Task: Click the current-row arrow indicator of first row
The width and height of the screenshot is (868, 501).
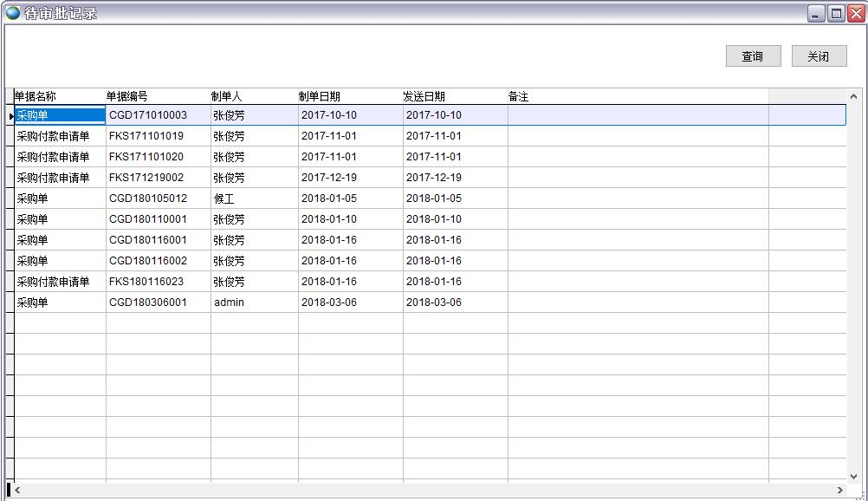Action: click(10, 115)
